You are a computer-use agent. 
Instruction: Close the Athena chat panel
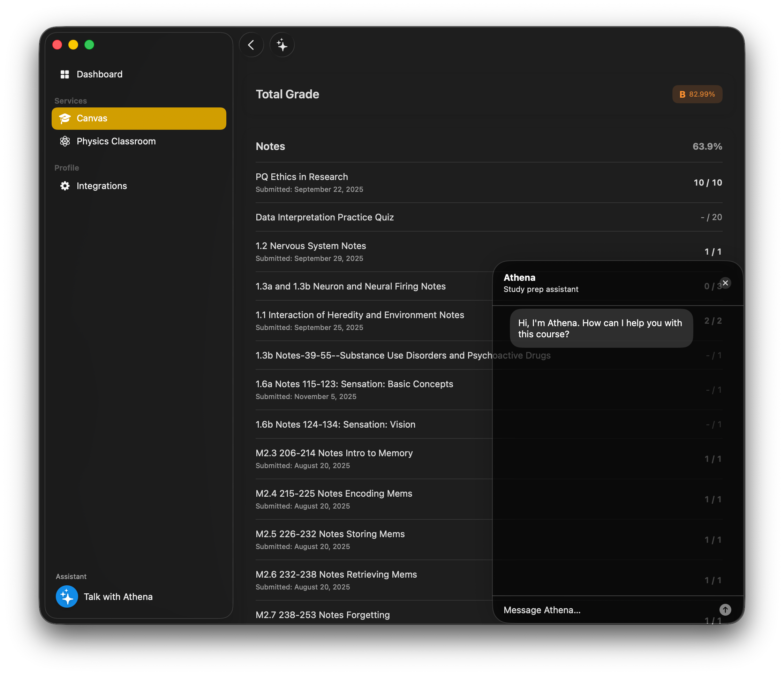[x=725, y=283]
